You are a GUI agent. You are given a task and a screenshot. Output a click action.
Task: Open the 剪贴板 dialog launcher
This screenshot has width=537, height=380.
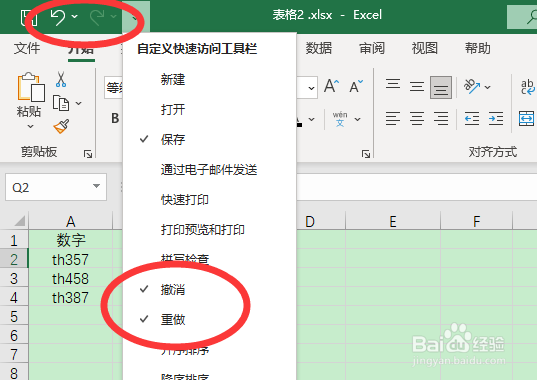coord(88,154)
